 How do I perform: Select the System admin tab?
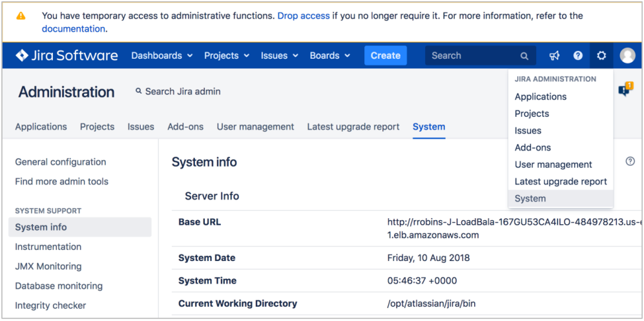point(429,127)
